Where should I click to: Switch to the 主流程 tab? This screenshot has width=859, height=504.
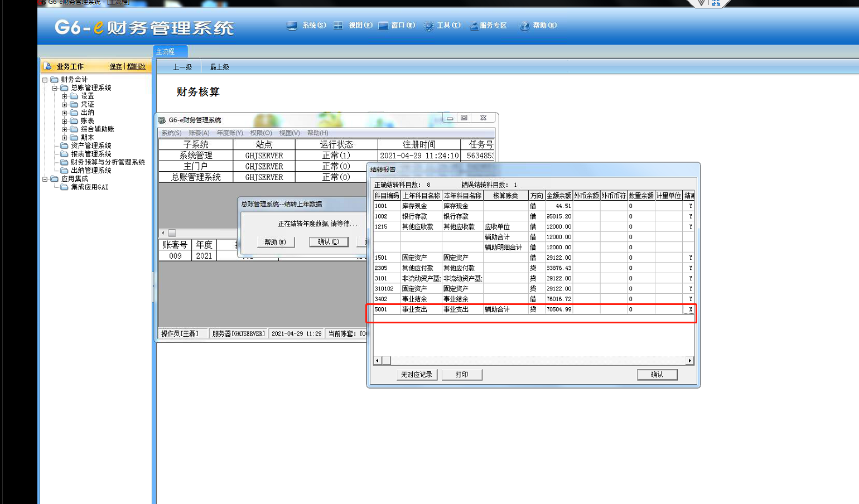[170, 51]
